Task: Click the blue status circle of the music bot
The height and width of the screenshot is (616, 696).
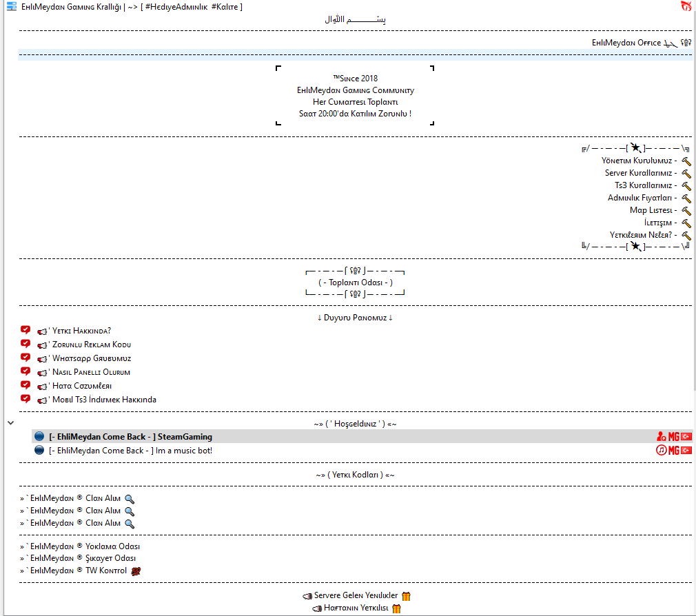Action: pyautogui.click(x=39, y=450)
